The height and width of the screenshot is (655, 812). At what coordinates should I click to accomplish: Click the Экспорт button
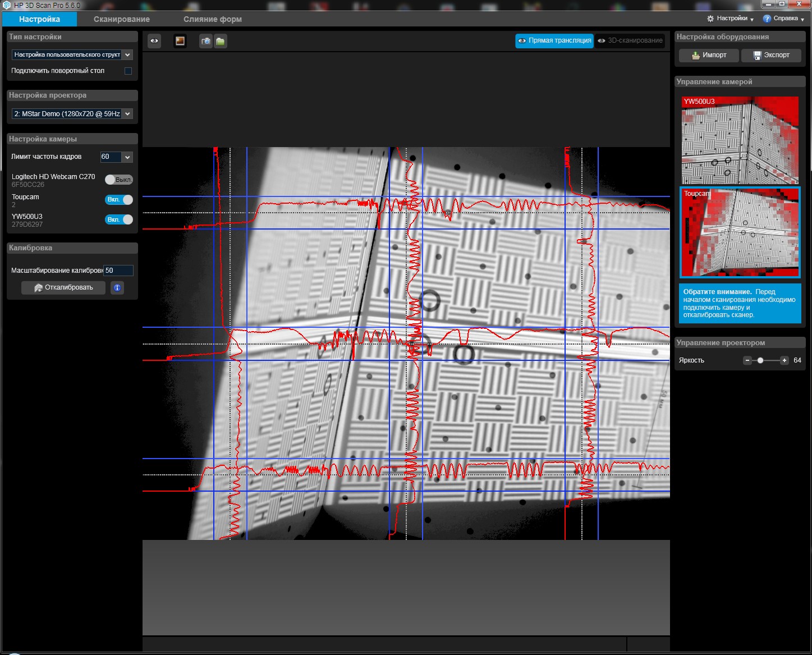click(771, 55)
